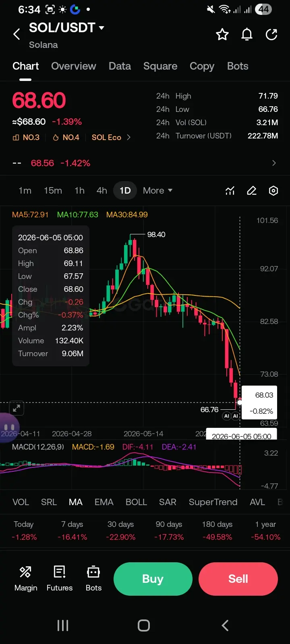Toggle the VOL indicator

[x=21, y=502]
